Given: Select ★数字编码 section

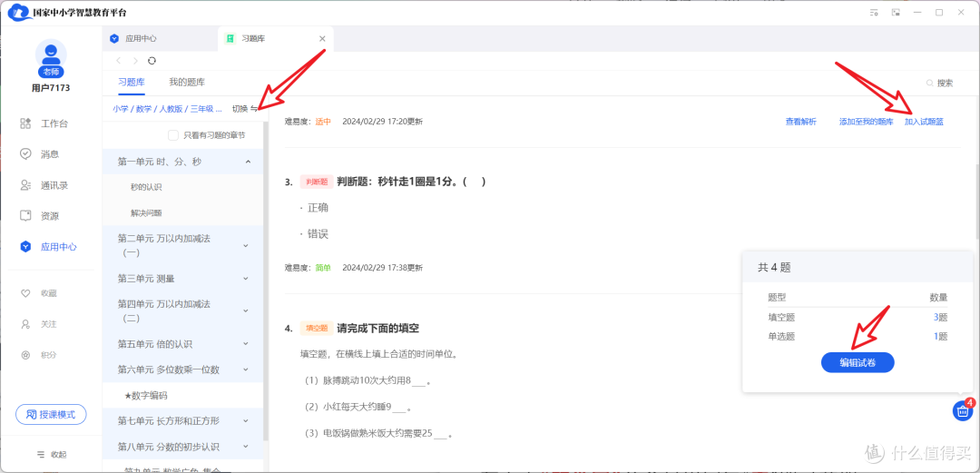Looking at the screenshot, I should (146, 396).
